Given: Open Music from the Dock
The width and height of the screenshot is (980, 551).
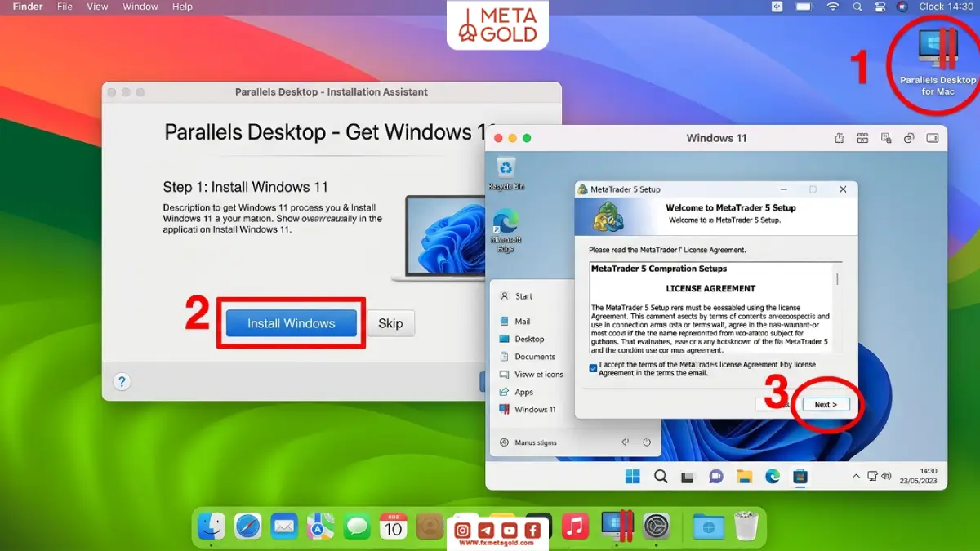Looking at the screenshot, I should pos(575,527).
